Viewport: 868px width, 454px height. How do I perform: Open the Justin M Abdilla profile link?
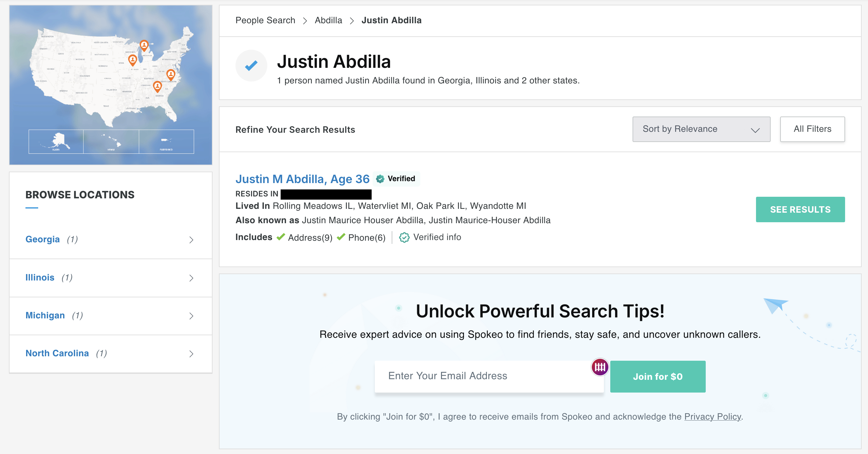point(302,179)
